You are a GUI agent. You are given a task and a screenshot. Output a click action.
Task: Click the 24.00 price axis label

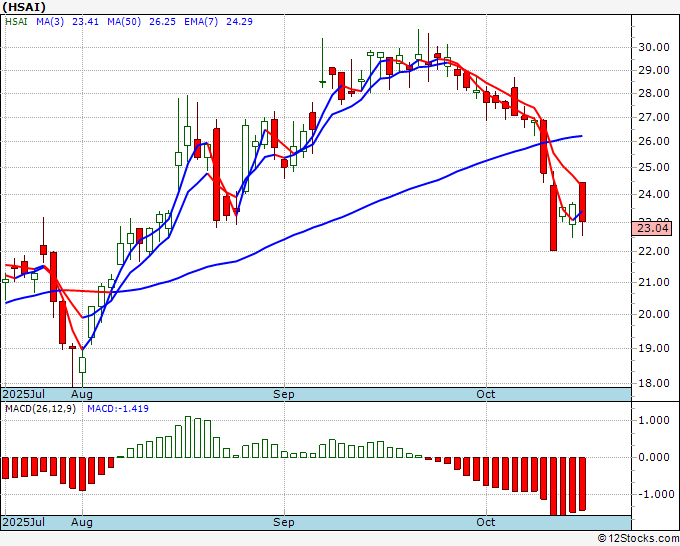[654, 194]
